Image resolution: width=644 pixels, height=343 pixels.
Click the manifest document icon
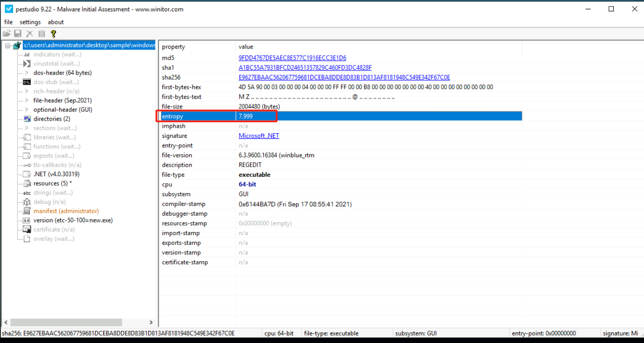pos(27,211)
